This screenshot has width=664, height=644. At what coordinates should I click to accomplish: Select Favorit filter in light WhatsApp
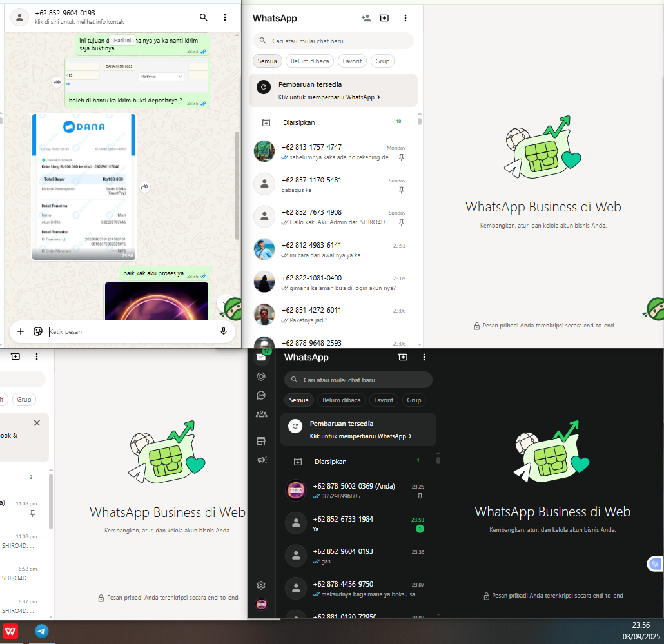[353, 61]
